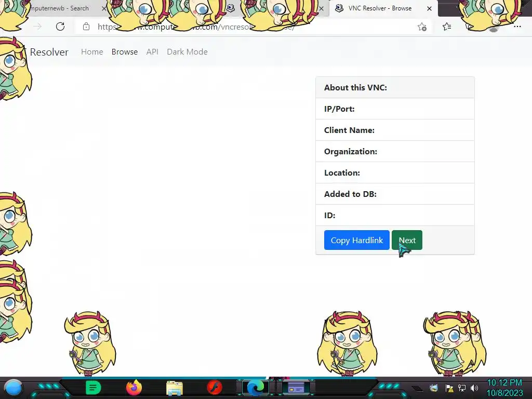
Task: Toggle Dark Mode in the navbar
Action: (x=187, y=52)
